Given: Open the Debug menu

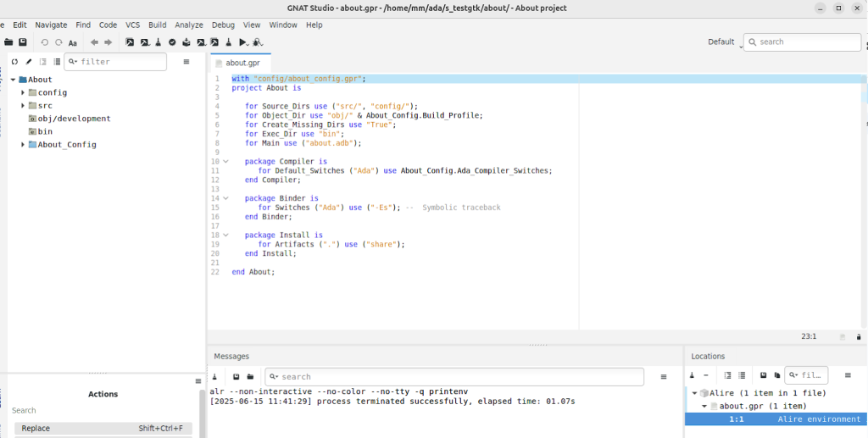Looking at the screenshot, I should 223,25.
